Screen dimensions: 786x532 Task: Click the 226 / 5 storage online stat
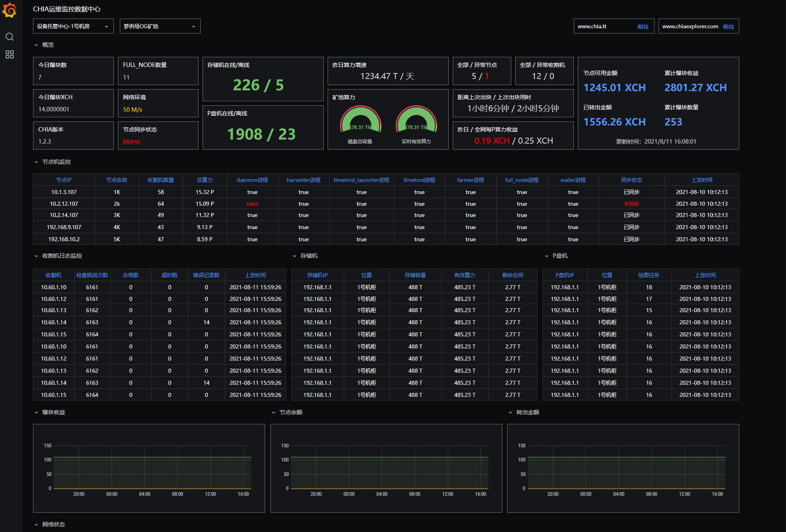258,85
